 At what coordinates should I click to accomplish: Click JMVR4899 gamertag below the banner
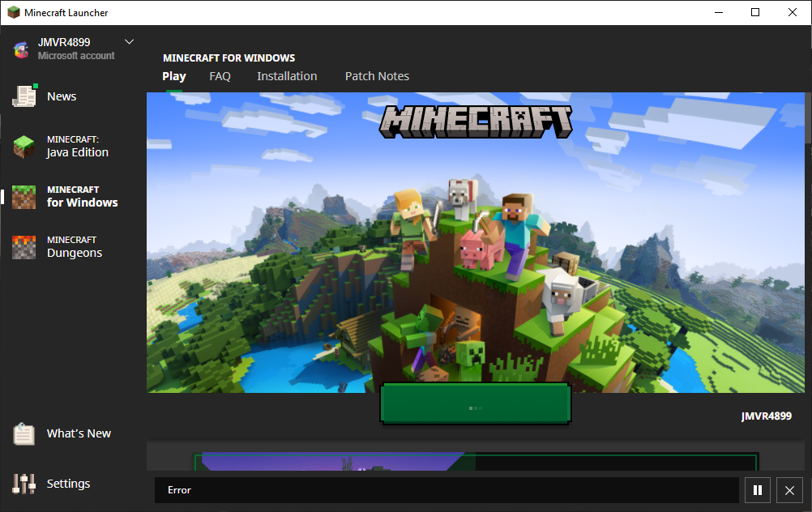(x=767, y=416)
